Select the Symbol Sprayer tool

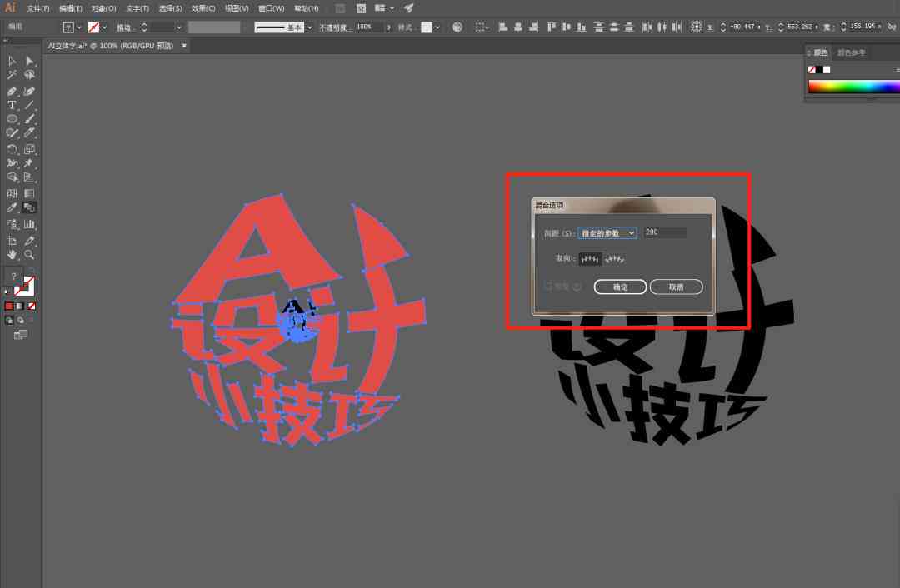pyautogui.click(x=12, y=224)
